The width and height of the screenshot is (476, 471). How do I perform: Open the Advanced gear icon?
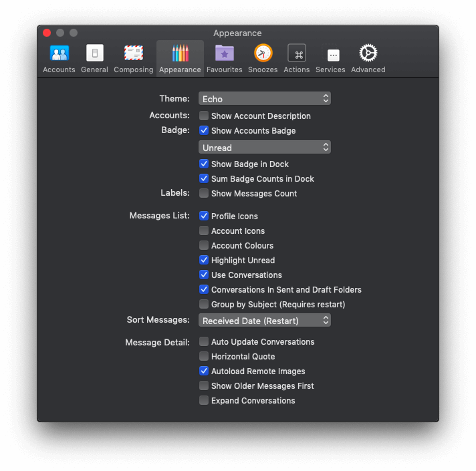[x=368, y=53]
